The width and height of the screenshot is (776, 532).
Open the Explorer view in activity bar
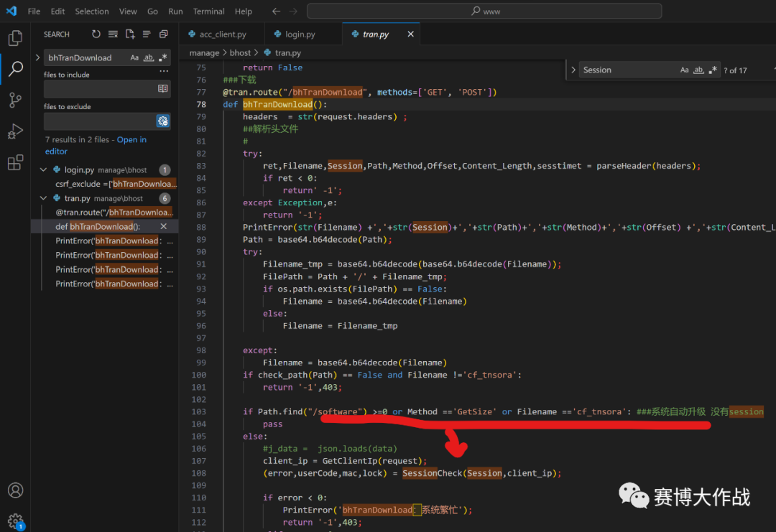point(15,38)
